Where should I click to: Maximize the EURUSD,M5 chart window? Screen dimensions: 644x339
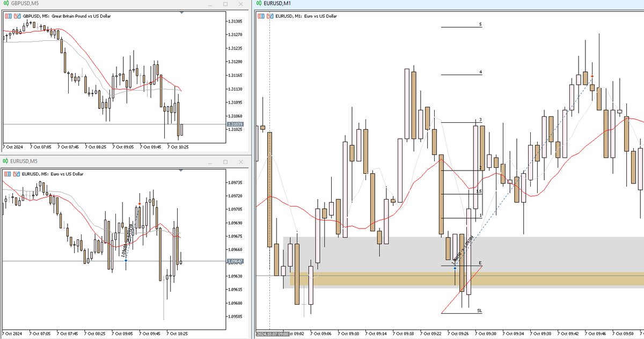click(225, 161)
